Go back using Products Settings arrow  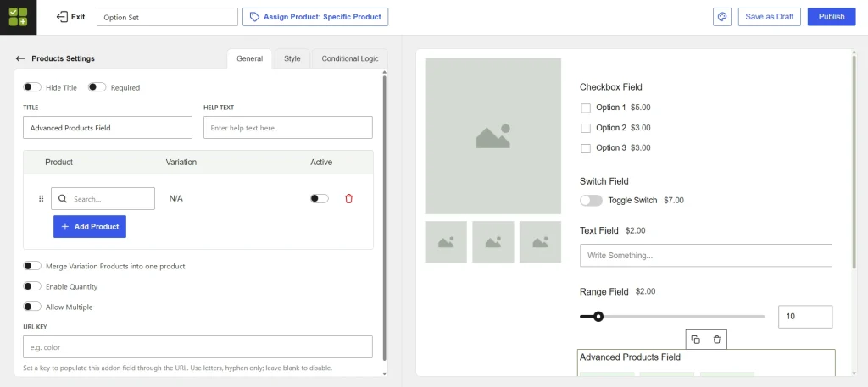tap(20, 58)
